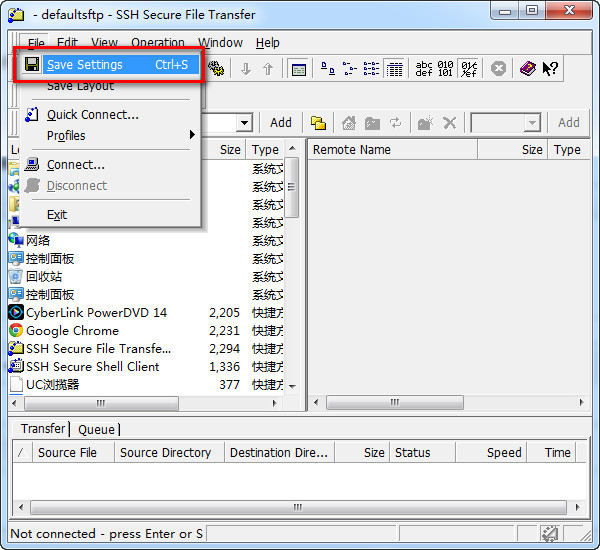
Task: Click the Google Chrome icon in list
Action: pos(16,330)
